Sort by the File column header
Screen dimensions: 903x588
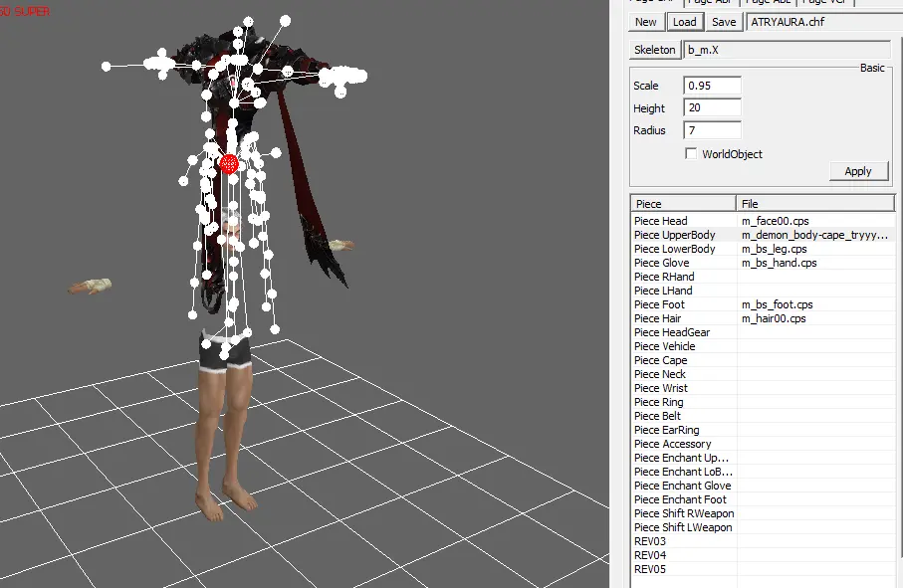[816, 204]
